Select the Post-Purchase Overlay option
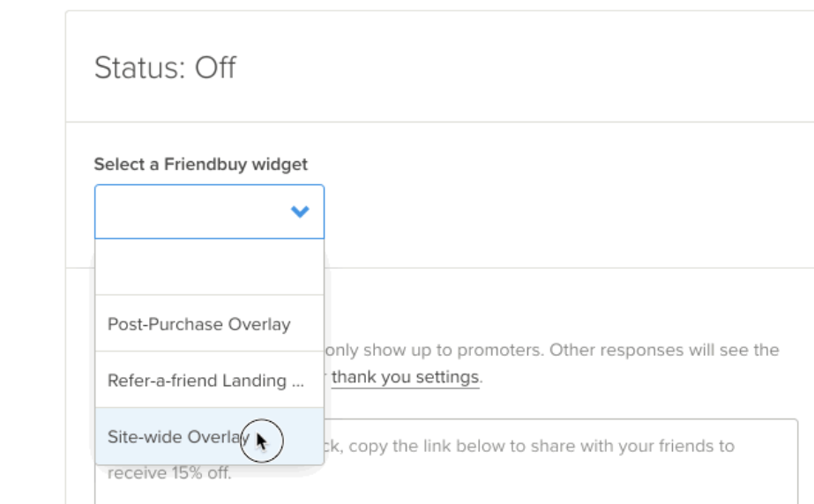 click(199, 324)
